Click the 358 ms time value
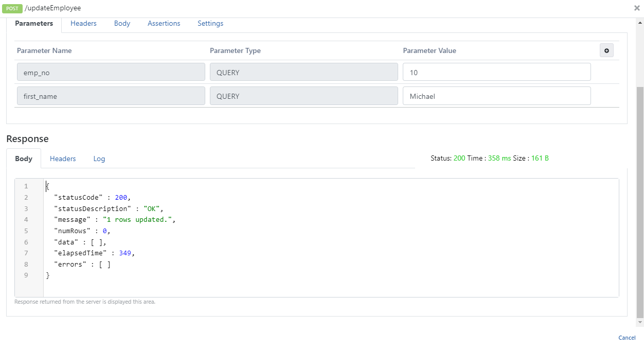Image resolution: width=644 pixels, height=350 pixels. point(499,158)
